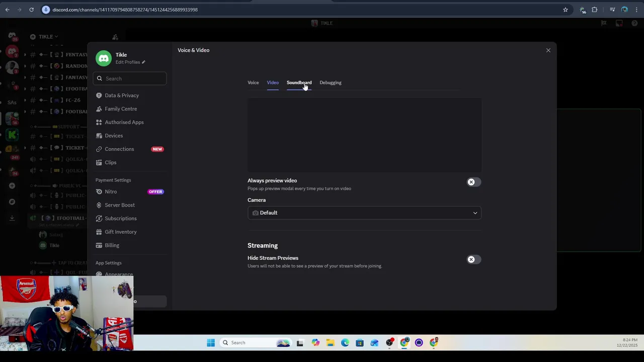
Task: Open Microsoft Edge from the taskbar
Action: pos(345,343)
